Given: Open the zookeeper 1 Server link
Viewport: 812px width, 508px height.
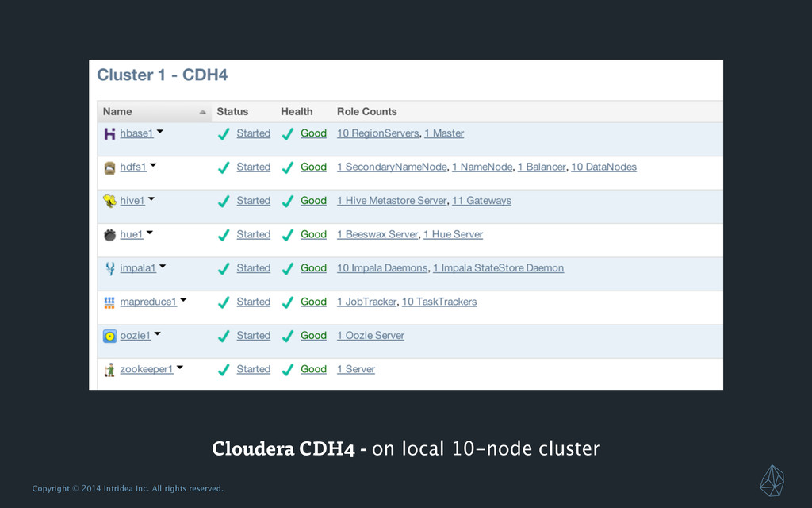Looking at the screenshot, I should click(356, 369).
